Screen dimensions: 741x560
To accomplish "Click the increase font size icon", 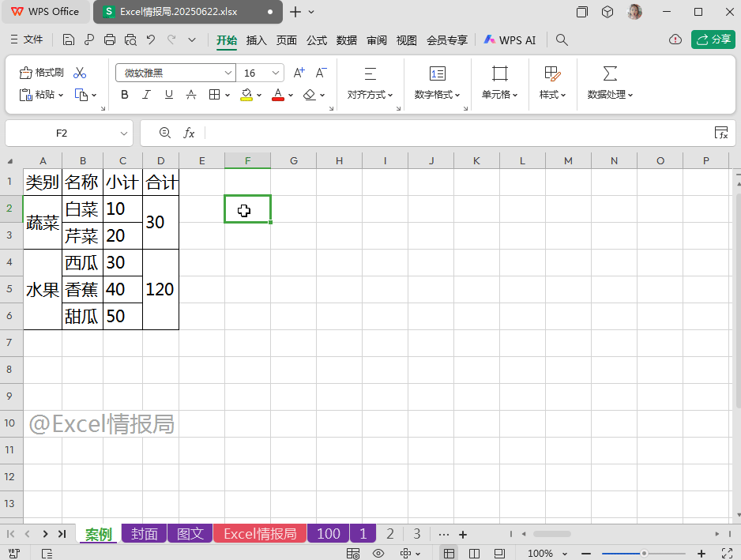I will 299,70.
